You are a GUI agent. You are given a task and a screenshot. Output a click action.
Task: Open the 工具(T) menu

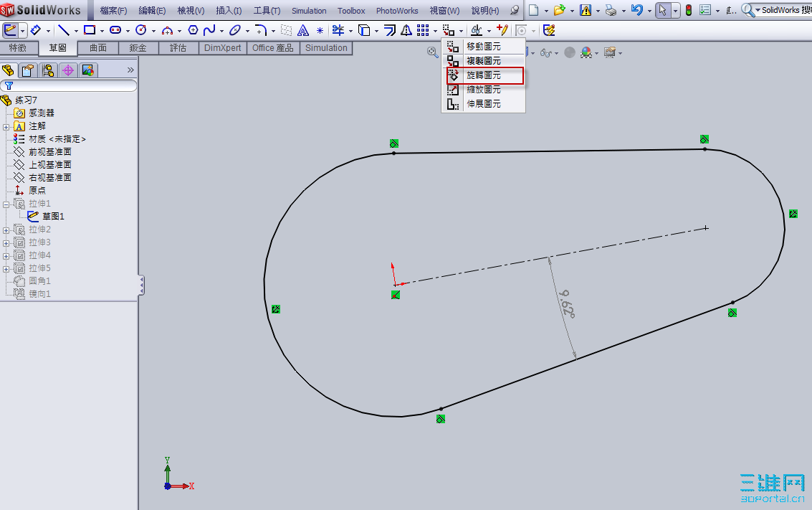pos(267,10)
